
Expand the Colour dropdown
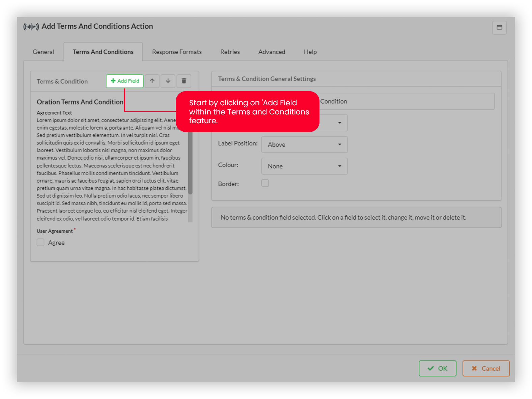pos(304,166)
